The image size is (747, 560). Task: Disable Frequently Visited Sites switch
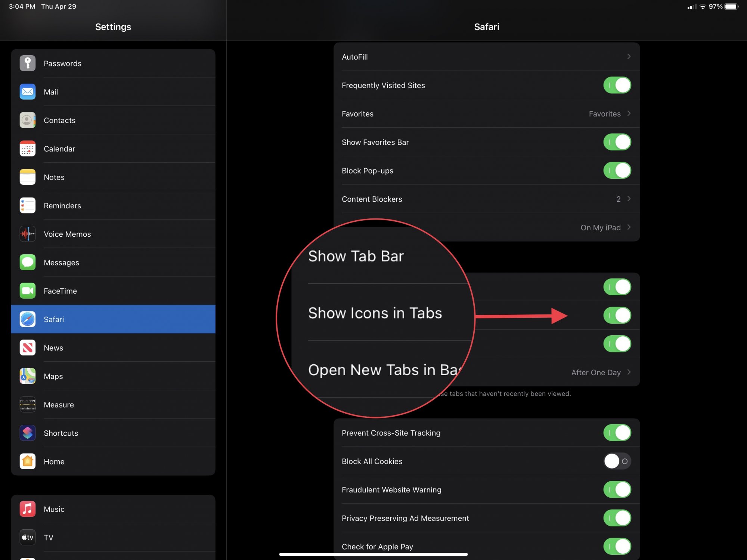(x=617, y=85)
